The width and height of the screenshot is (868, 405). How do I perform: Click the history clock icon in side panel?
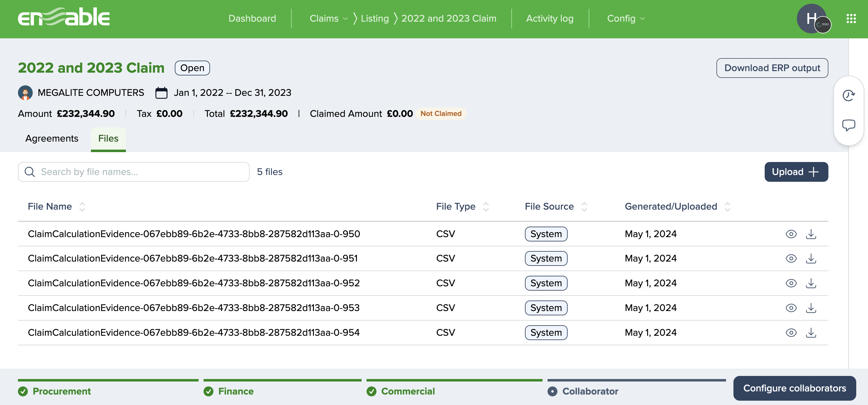(848, 96)
